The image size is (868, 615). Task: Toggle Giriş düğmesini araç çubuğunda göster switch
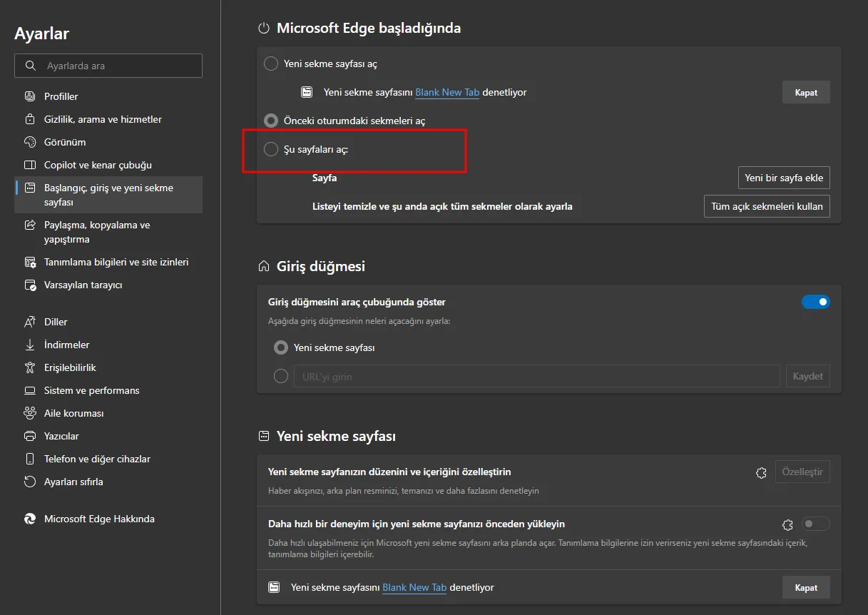816,302
